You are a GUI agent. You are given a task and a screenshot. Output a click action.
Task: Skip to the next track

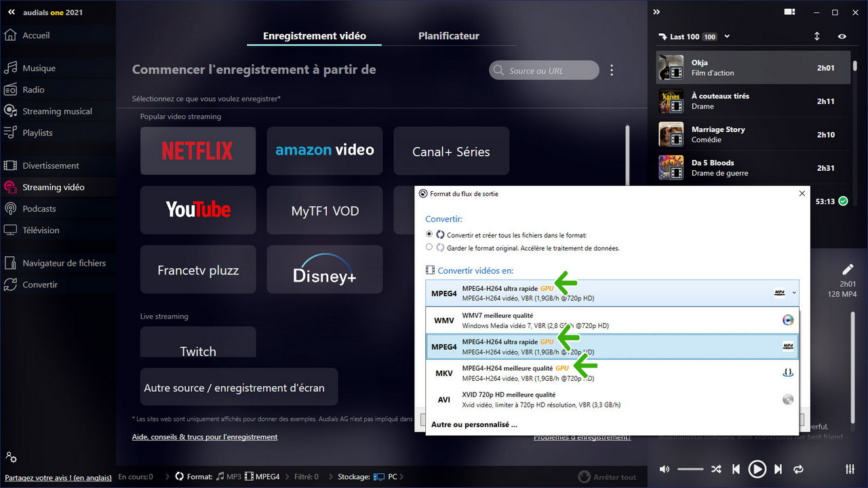point(778,469)
